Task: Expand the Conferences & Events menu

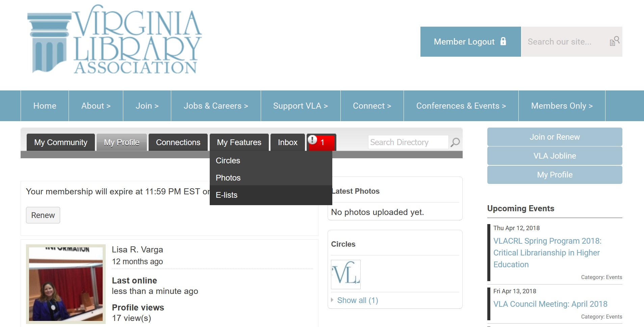Action: pyautogui.click(x=461, y=106)
